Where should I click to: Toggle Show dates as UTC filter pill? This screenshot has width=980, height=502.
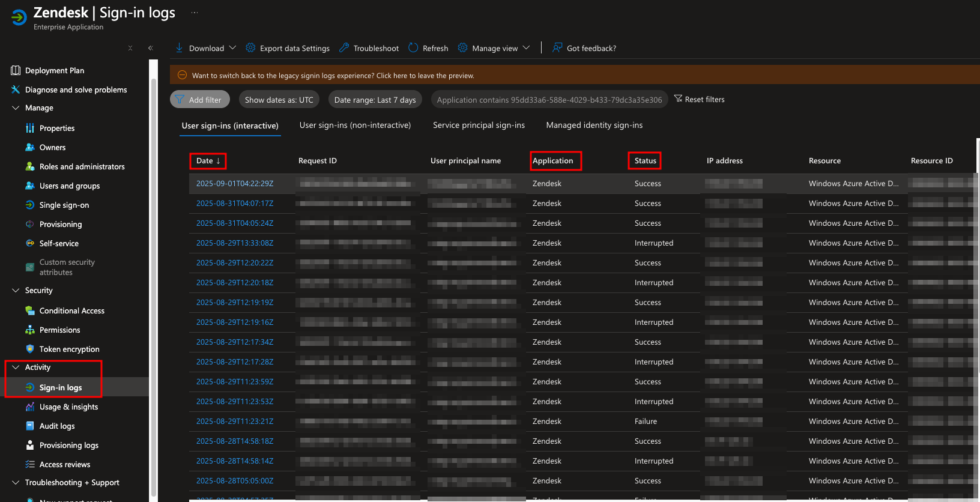coord(279,100)
